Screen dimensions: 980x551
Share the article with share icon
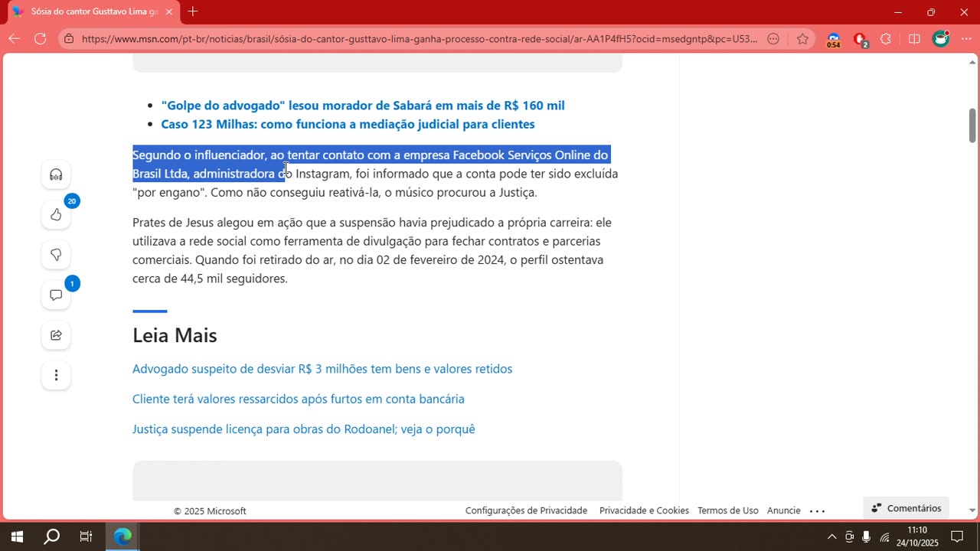(56, 335)
